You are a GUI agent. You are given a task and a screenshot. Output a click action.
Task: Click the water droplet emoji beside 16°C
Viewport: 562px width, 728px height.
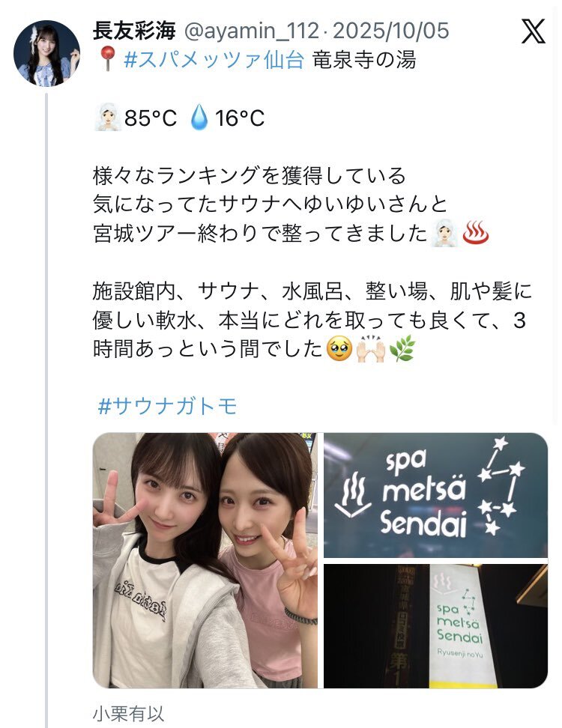tap(199, 118)
